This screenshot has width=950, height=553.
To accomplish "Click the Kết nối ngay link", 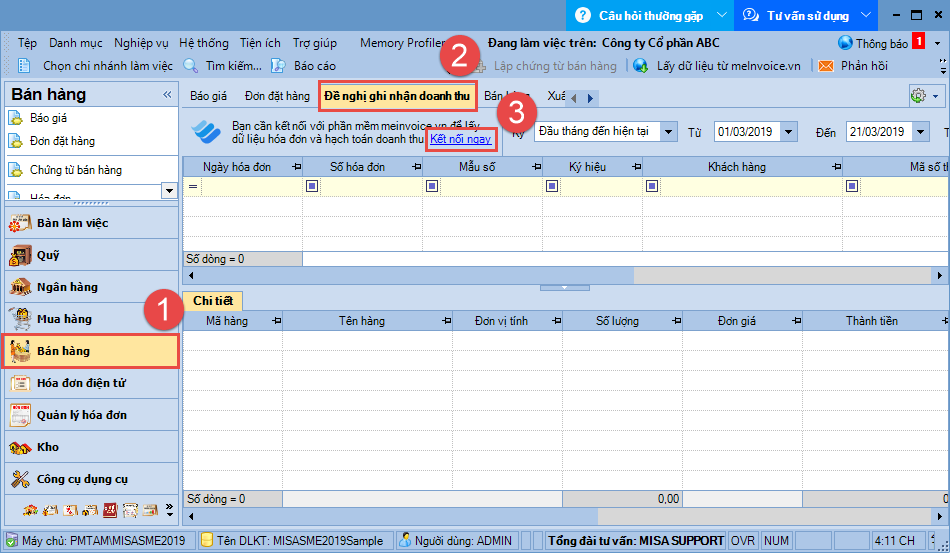I will tap(460, 139).
